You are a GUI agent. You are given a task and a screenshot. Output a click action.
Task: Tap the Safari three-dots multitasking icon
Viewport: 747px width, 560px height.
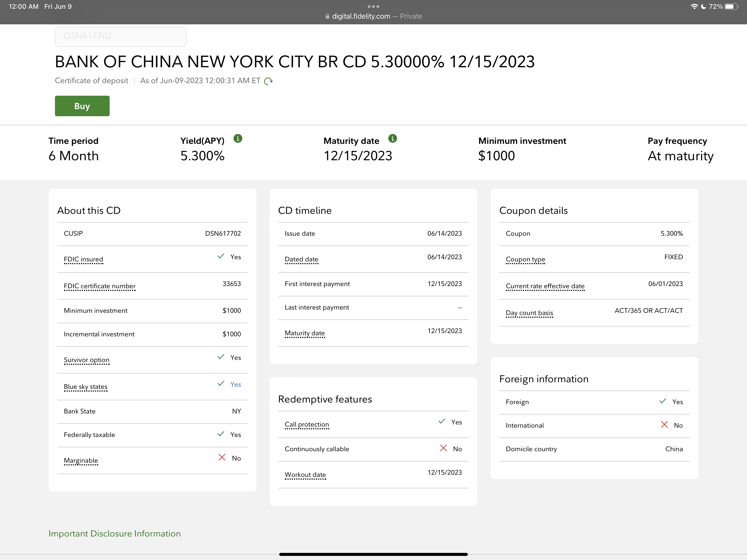point(373,6)
